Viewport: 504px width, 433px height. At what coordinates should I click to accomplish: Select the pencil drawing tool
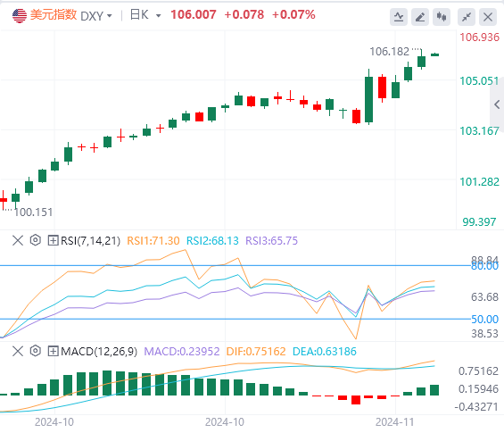pos(420,17)
